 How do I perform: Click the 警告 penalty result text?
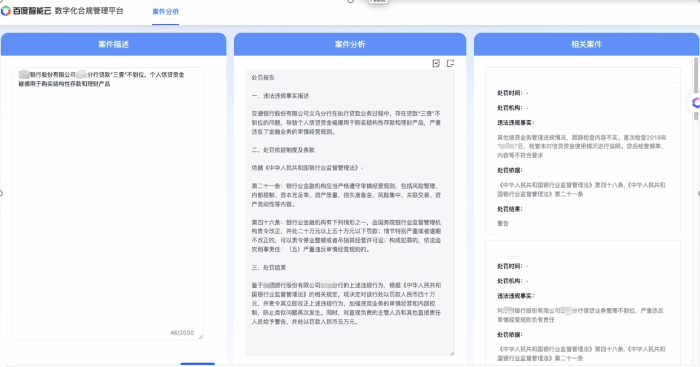coord(503,223)
